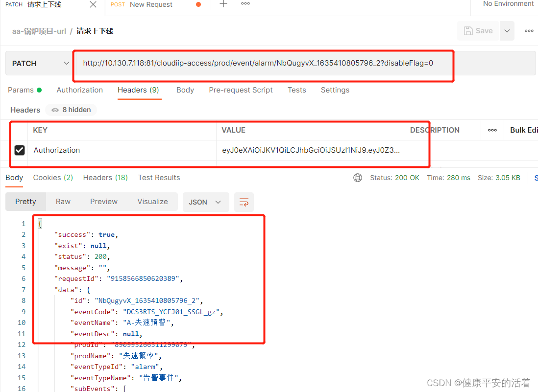
Task: Click the "status": 200 line
Action: point(82,256)
